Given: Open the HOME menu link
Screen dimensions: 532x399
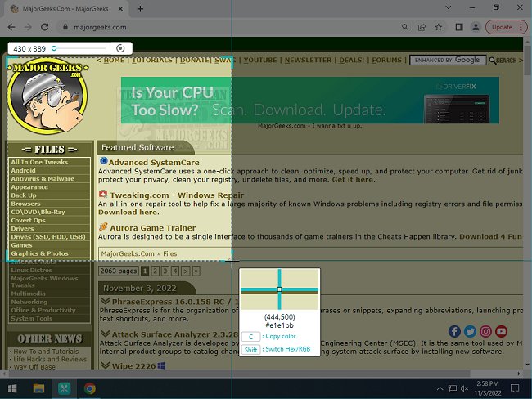Looking at the screenshot, I should click(x=114, y=60).
